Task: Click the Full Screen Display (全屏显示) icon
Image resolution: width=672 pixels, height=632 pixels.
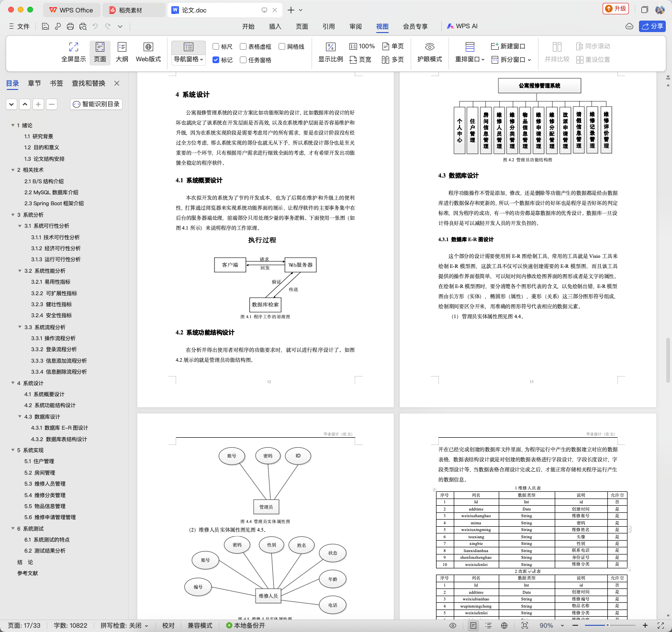Action: pyautogui.click(x=74, y=52)
